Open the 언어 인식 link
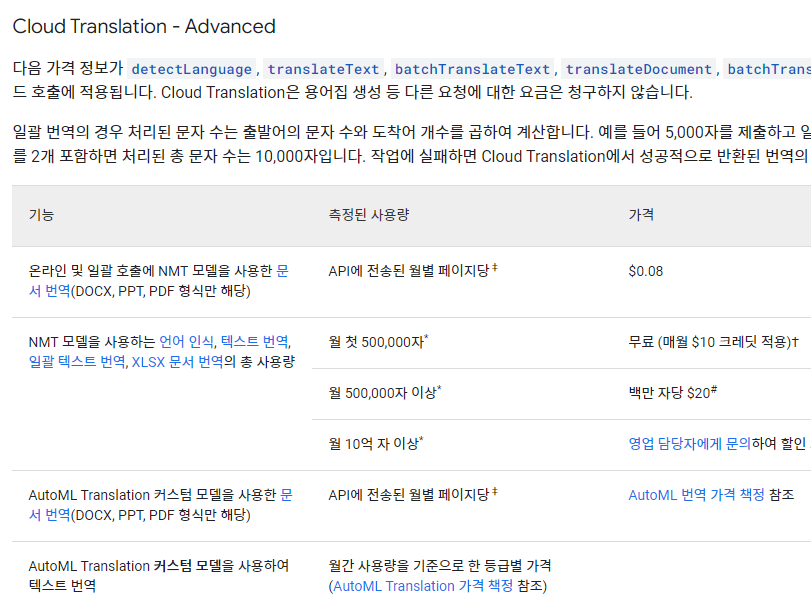The height and width of the screenshot is (599, 811). tap(186, 341)
